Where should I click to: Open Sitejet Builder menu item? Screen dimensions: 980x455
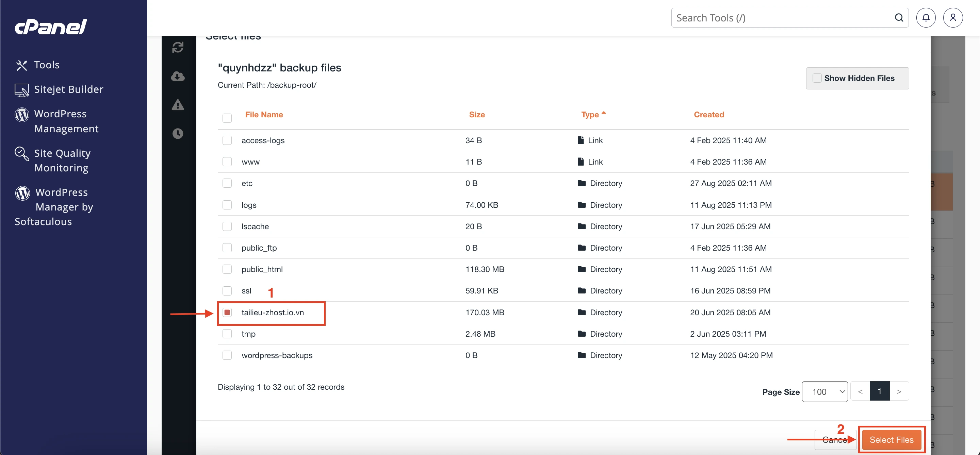click(68, 89)
